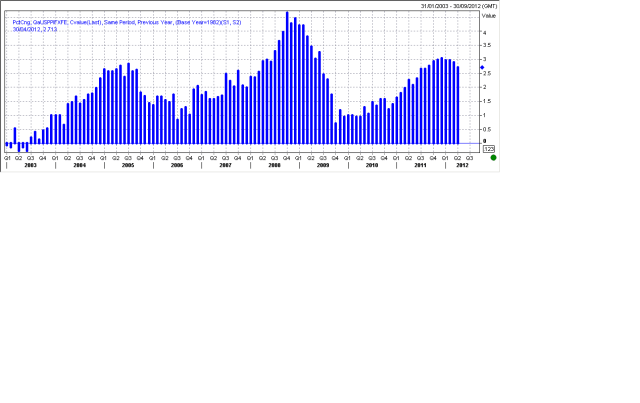Select the 2008 year label on the timeline
This screenshot has width=640, height=403.
[274, 165]
